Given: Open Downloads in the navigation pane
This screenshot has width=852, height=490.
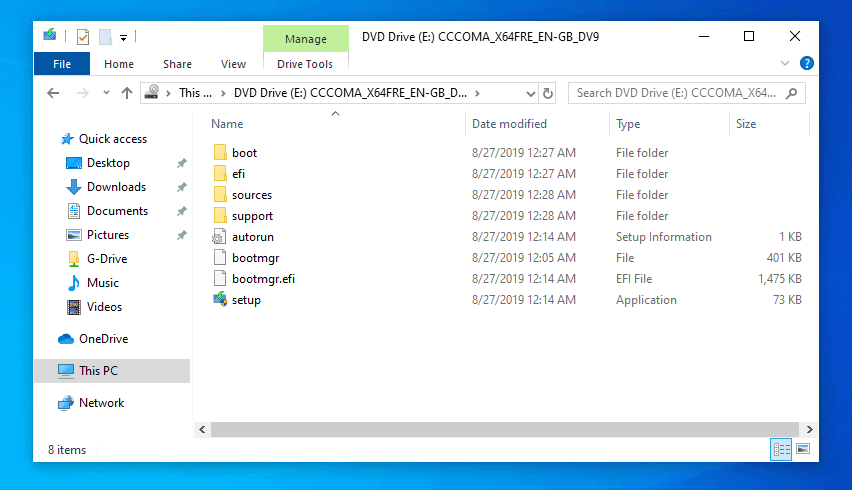Looking at the screenshot, I should 116,187.
